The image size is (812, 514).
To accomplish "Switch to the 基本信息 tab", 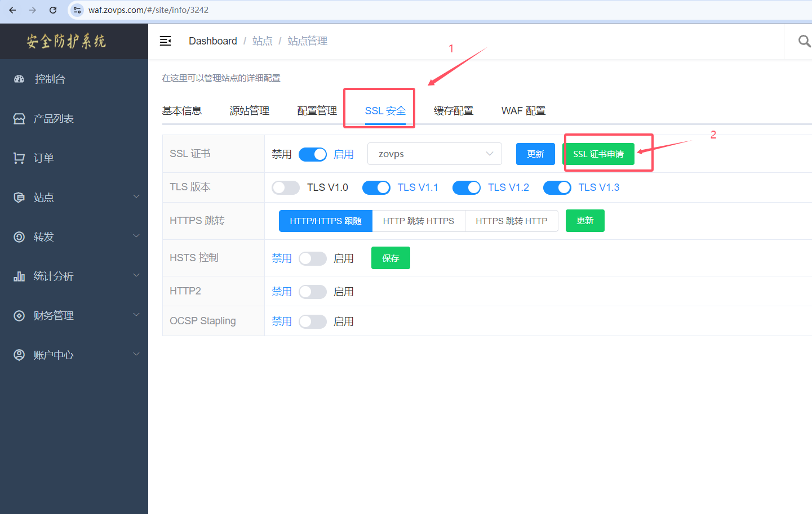I will (182, 111).
